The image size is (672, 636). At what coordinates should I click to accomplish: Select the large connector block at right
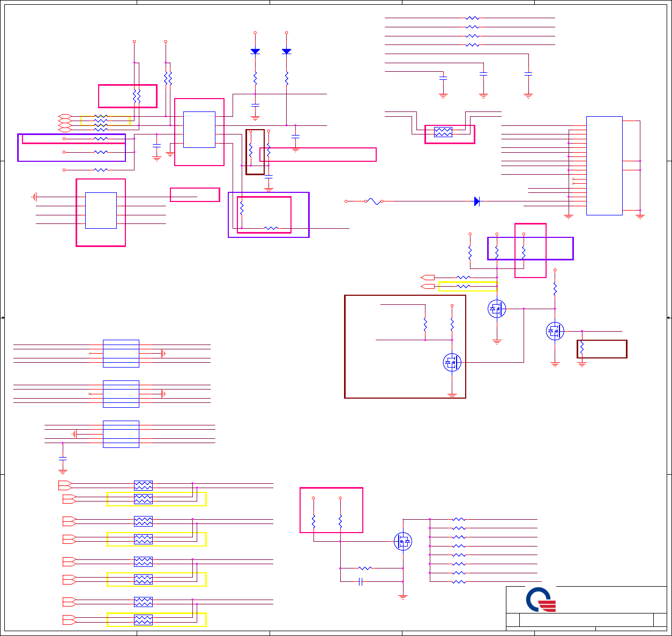point(604,166)
